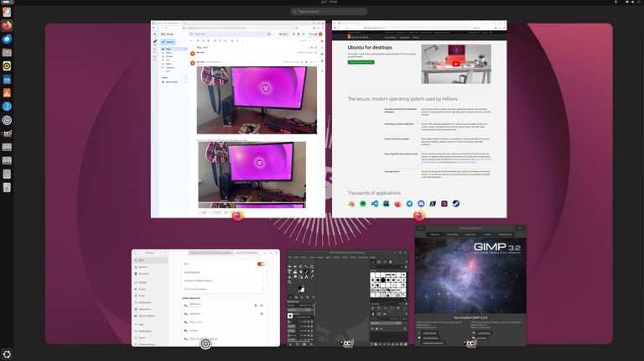Select the Free Select lasso tool in GIMP
Image resolution: width=644 pixels, height=361 pixels.
[x=301, y=266]
